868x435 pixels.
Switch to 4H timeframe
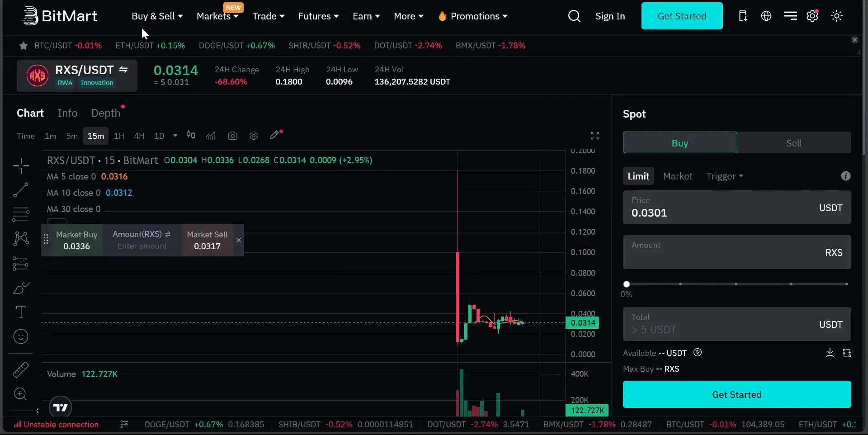pos(139,136)
